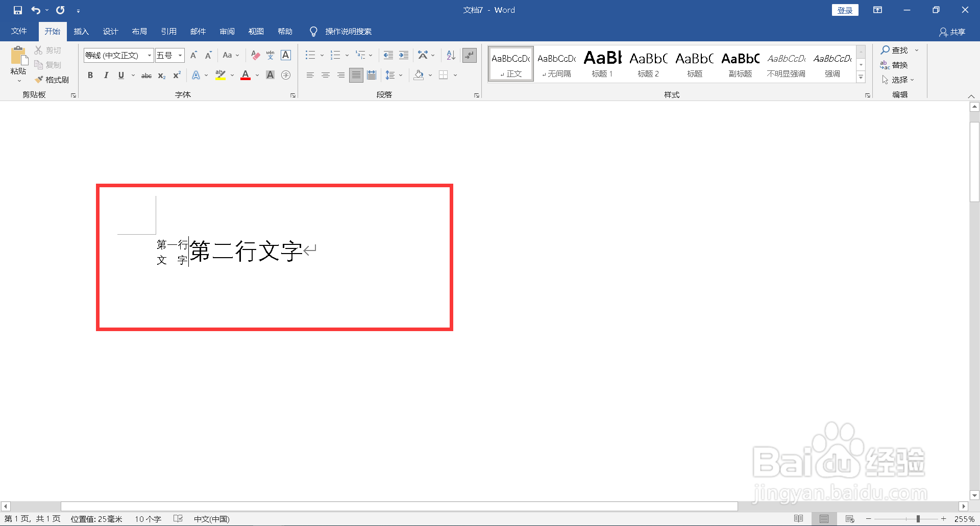980x526 pixels.
Task: Collapse the ribbon with the chevron arrow
Action: click(x=971, y=96)
